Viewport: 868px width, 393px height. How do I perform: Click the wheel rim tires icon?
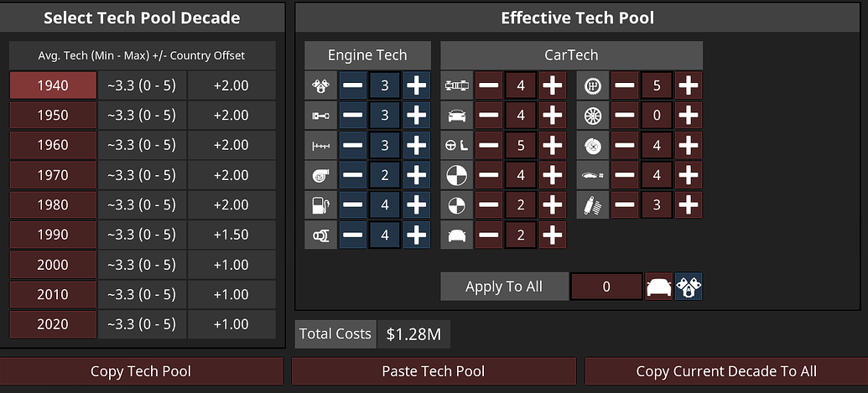click(593, 116)
